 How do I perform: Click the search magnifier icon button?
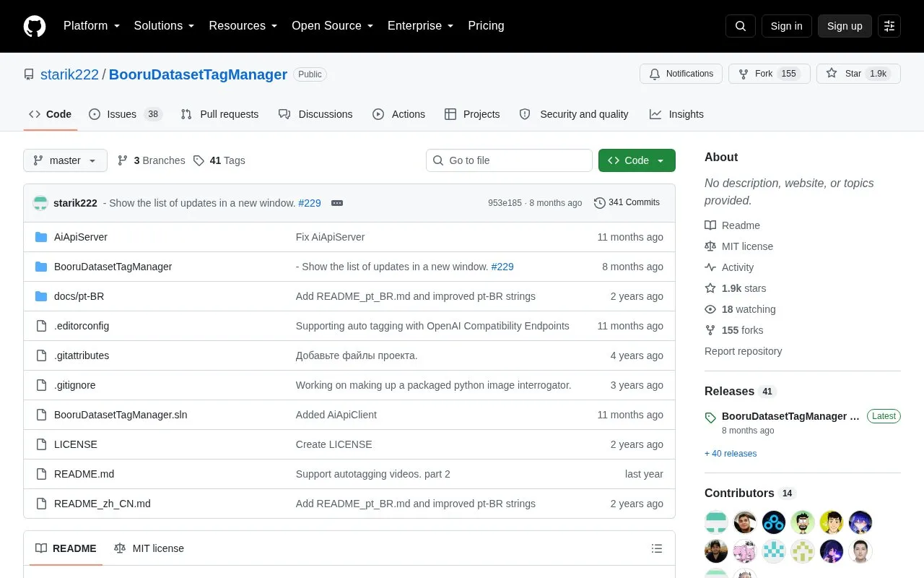[741, 26]
